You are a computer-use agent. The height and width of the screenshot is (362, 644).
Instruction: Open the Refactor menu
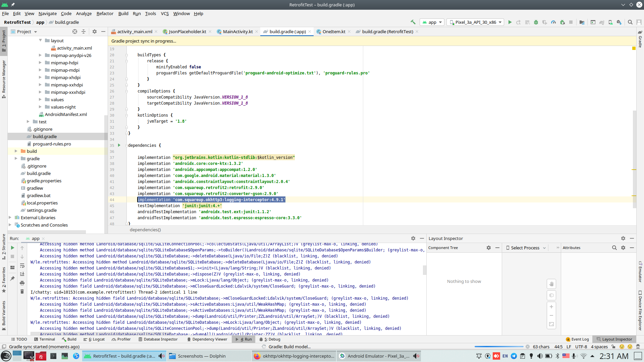[105, 13]
